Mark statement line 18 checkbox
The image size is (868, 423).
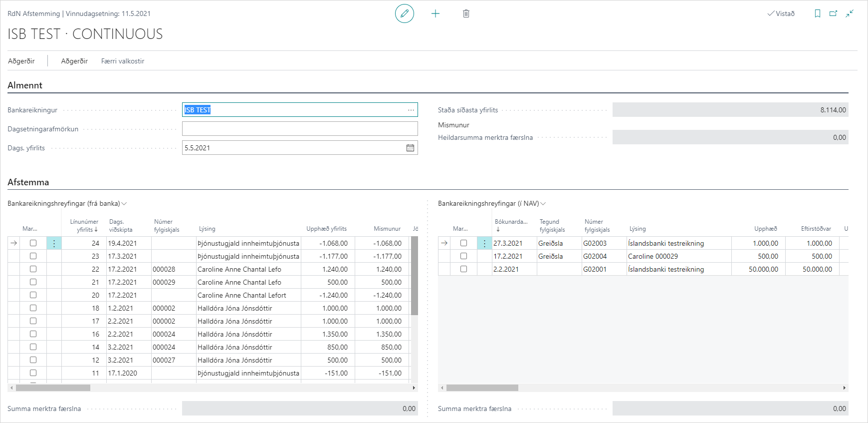click(33, 308)
